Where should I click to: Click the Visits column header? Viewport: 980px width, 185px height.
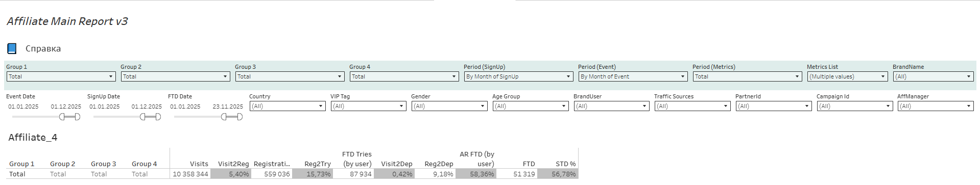coord(199,164)
